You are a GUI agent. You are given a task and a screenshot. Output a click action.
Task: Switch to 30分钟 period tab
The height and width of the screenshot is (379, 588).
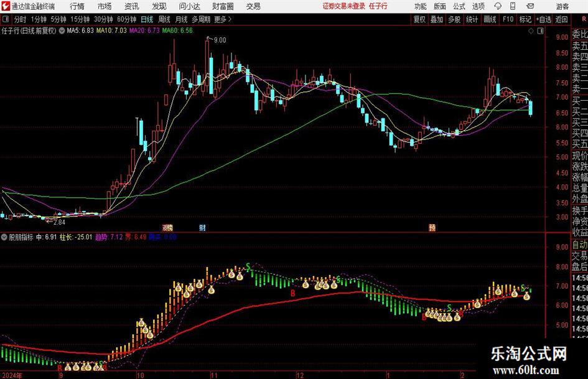[x=103, y=19]
